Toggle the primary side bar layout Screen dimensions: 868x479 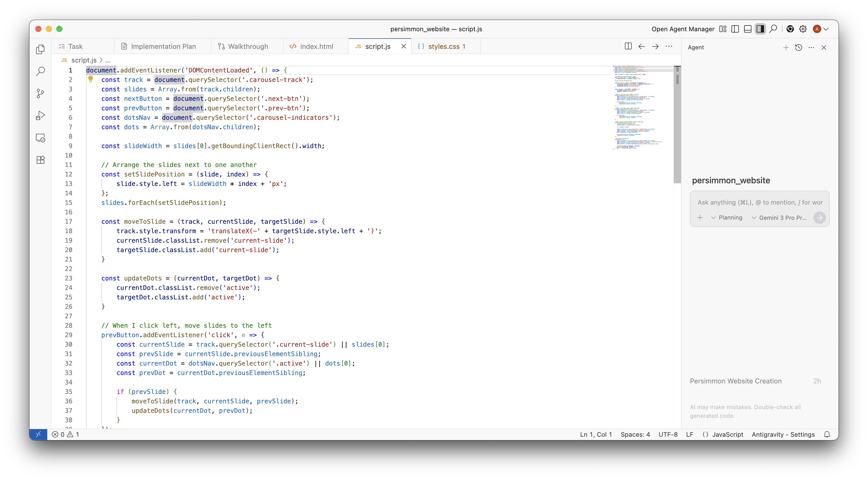point(735,29)
